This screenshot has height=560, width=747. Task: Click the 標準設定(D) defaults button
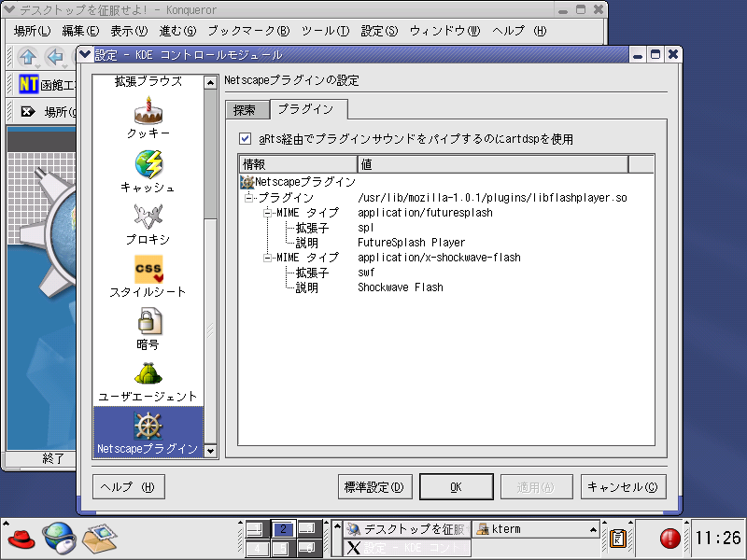pos(374,486)
